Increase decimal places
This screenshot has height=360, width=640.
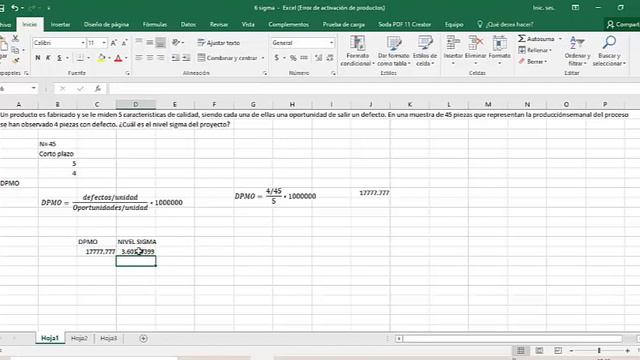319,58
